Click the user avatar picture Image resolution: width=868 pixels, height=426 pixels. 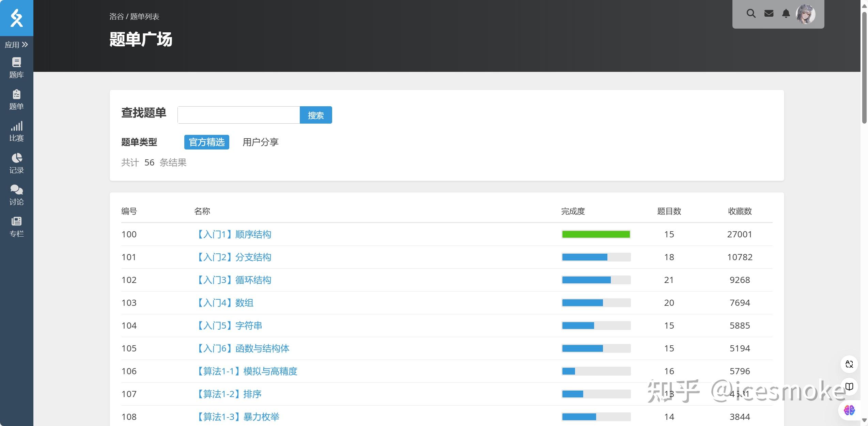[x=805, y=14]
